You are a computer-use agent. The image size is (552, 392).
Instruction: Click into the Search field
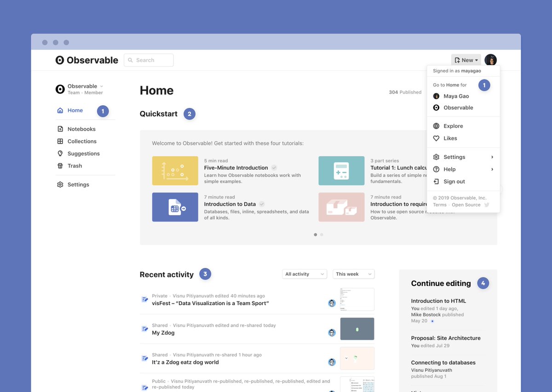point(149,60)
